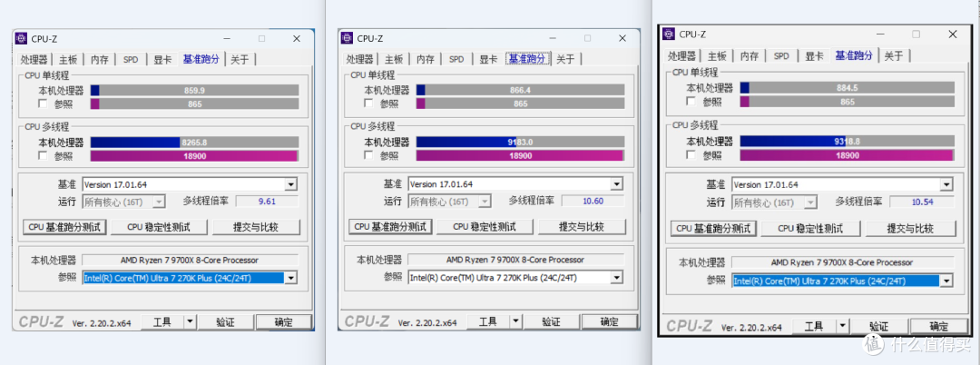Open SPD tab in 866.4 window
The width and height of the screenshot is (980, 365).
pos(456,59)
